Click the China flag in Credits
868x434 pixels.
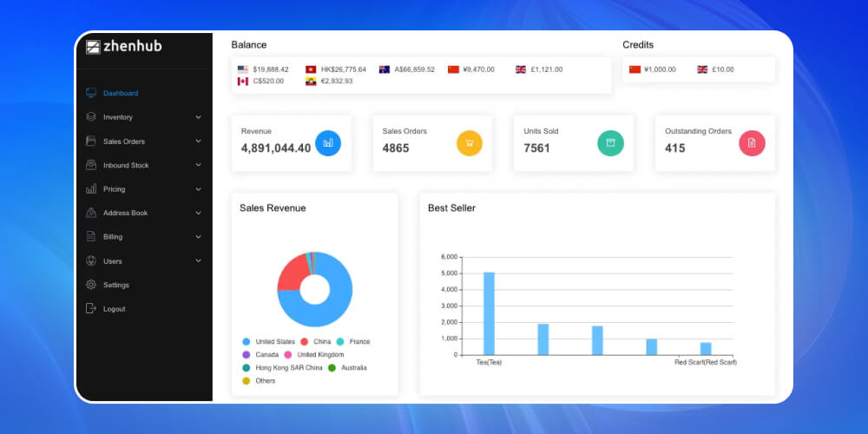pos(635,69)
